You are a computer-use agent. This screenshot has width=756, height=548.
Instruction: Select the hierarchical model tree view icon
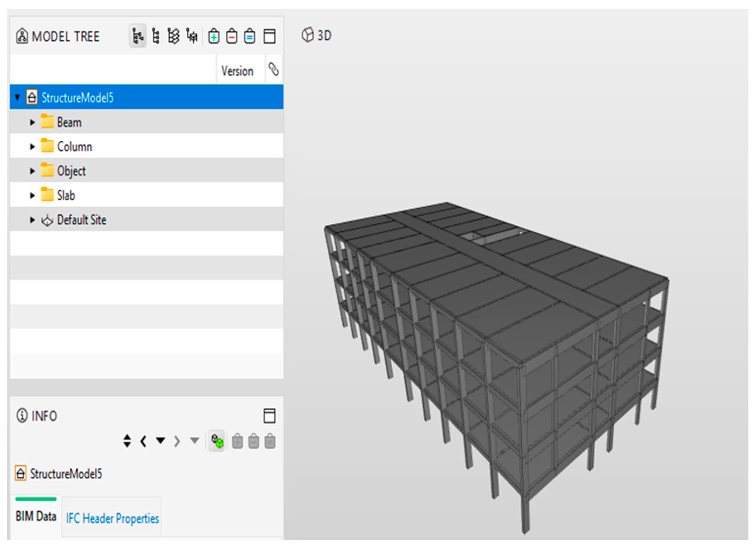pyautogui.click(x=137, y=36)
